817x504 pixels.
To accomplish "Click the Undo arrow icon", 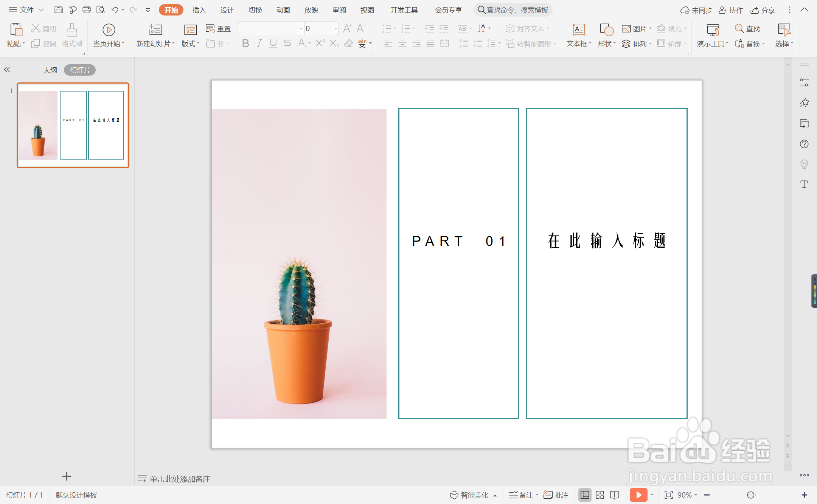I will pyautogui.click(x=115, y=10).
